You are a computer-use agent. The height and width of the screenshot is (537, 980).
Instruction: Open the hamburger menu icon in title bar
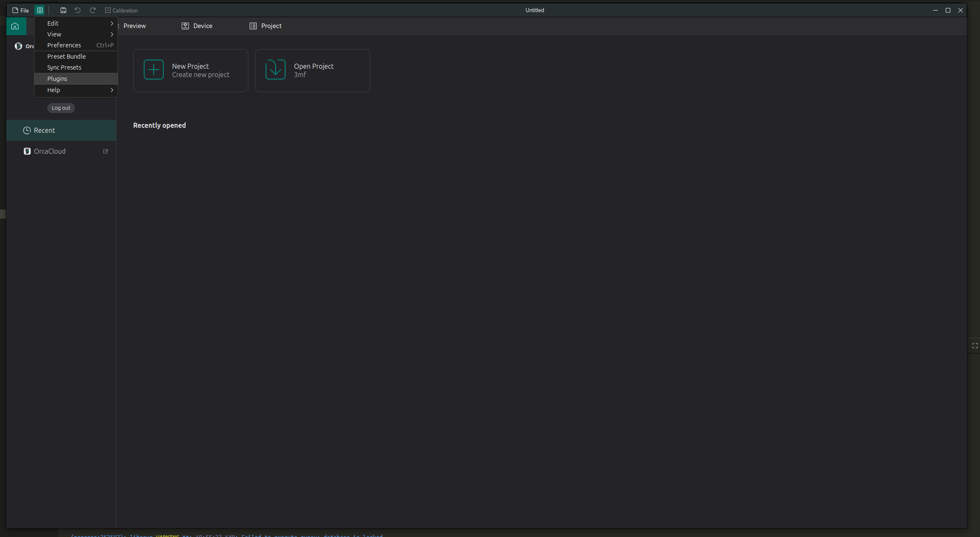click(x=40, y=10)
